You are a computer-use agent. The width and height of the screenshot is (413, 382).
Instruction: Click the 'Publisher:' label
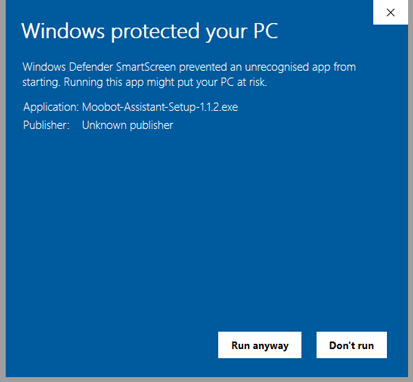click(x=46, y=125)
